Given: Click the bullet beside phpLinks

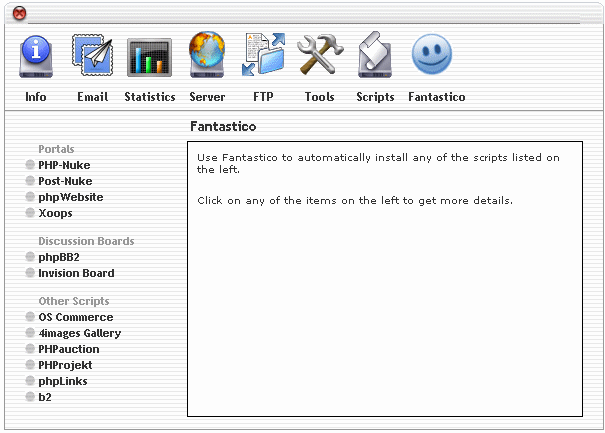Looking at the screenshot, I should (x=30, y=381).
